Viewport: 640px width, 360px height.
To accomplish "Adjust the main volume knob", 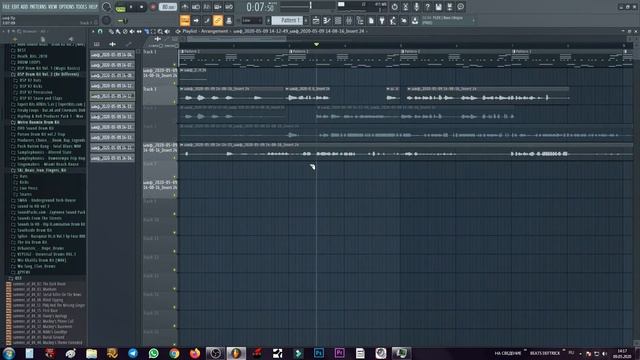I will click(107, 7).
